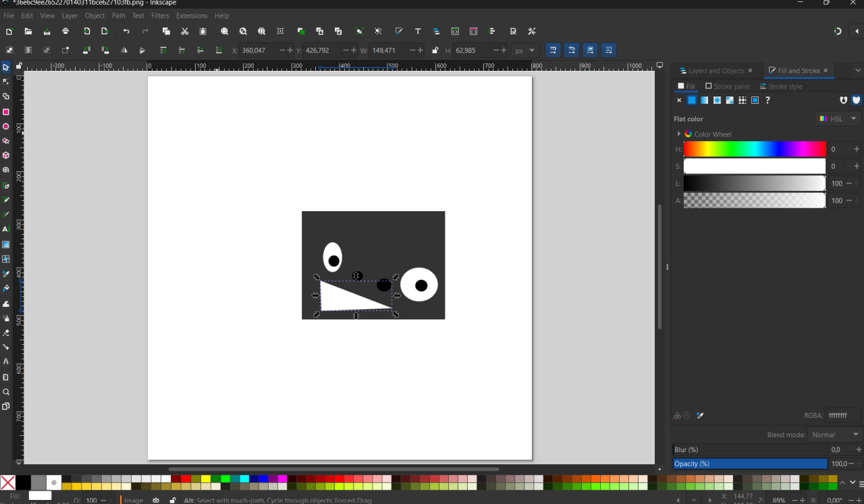Flip selection horizontally
Viewport: 864px width, 504px height.
coord(124,51)
